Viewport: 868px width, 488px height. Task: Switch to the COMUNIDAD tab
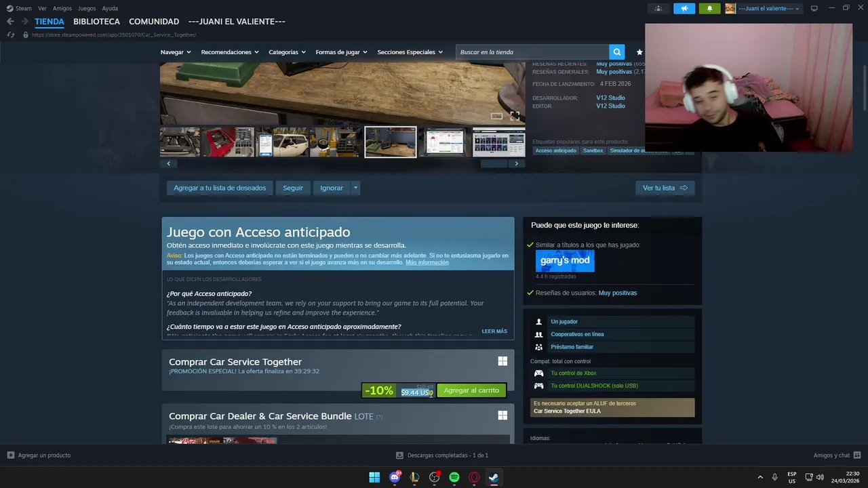(x=154, y=22)
